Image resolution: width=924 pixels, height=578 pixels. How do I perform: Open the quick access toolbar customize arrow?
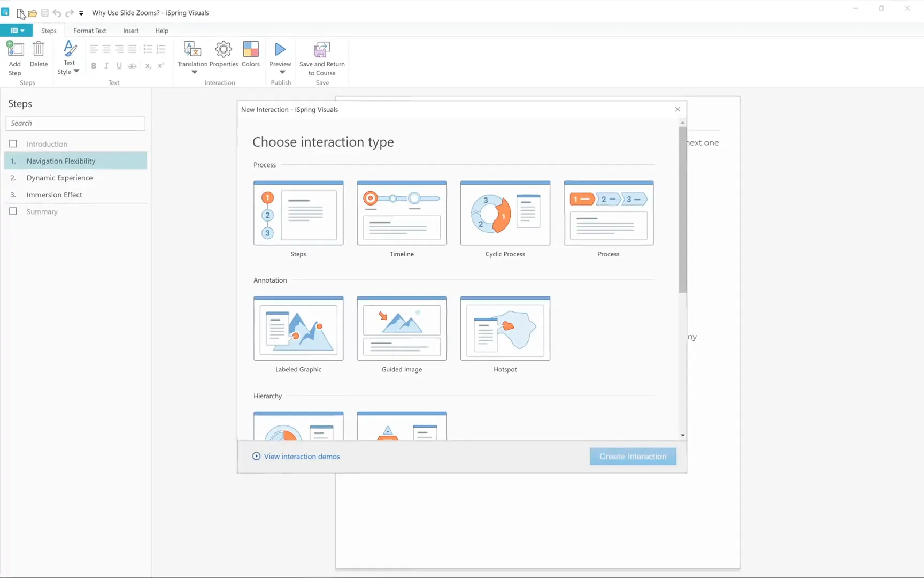tap(81, 13)
